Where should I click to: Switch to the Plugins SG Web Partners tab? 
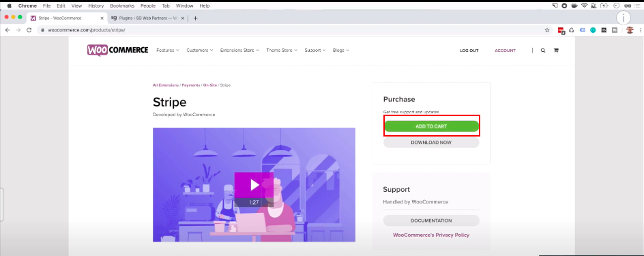148,18
